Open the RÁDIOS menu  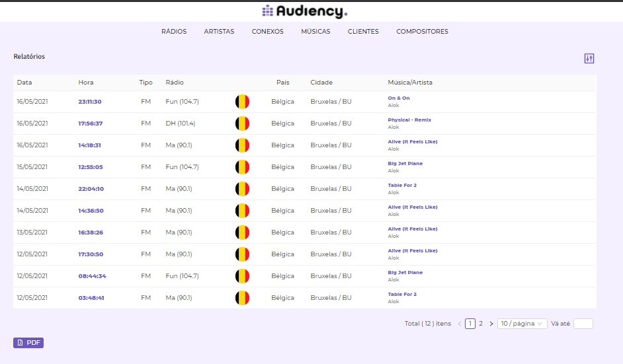[x=174, y=32]
